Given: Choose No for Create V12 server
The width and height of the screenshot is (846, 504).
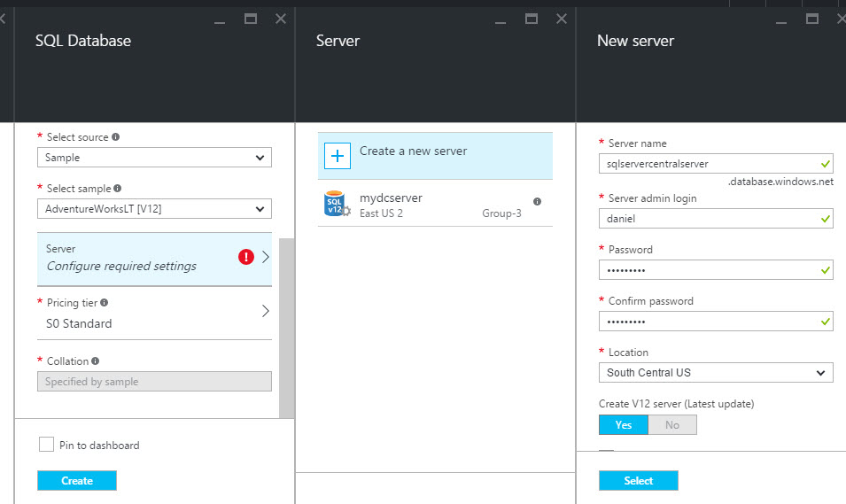Looking at the screenshot, I should pyautogui.click(x=672, y=425).
